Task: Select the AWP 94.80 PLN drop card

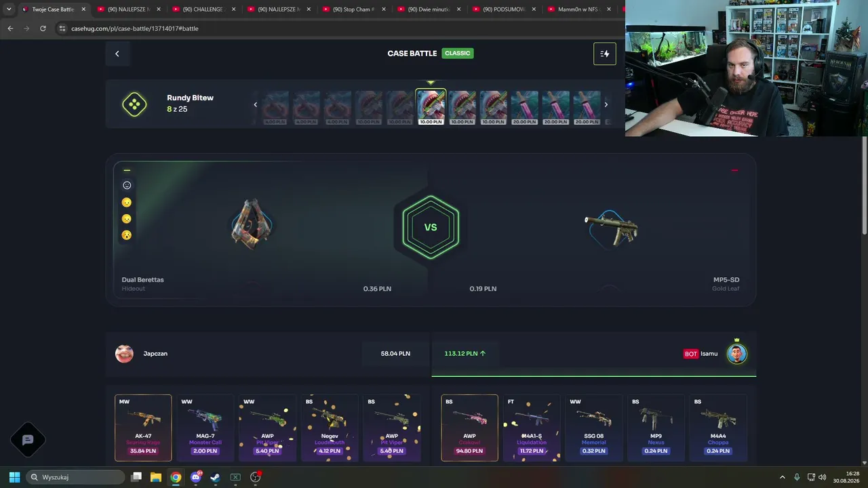Action: coord(469,428)
